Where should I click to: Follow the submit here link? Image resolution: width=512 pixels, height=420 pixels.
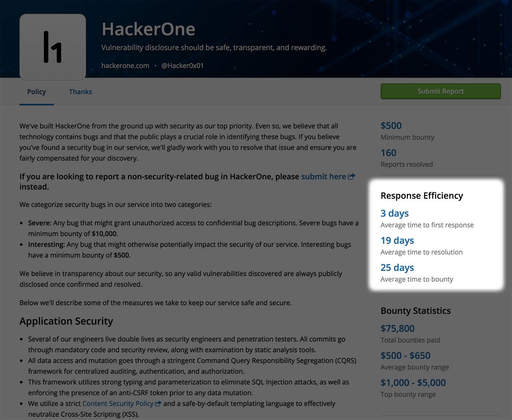point(324,176)
